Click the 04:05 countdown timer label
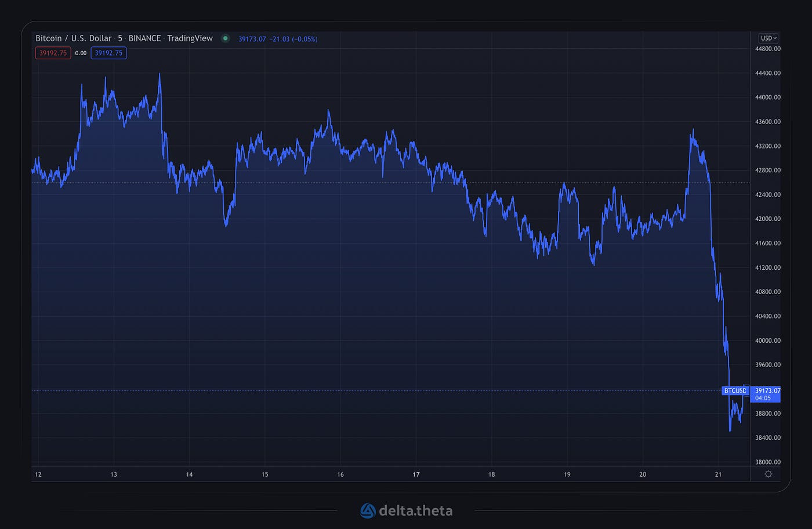 (763, 398)
